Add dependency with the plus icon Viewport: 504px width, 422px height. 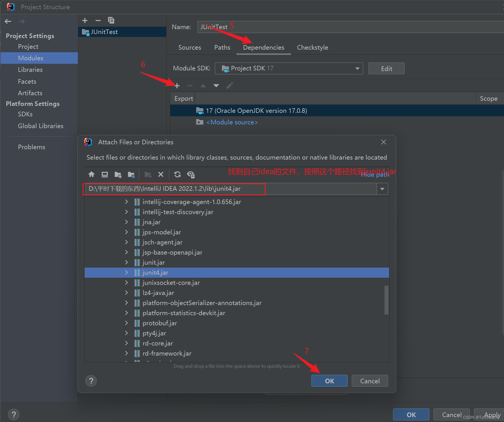pyautogui.click(x=177, y=86)
